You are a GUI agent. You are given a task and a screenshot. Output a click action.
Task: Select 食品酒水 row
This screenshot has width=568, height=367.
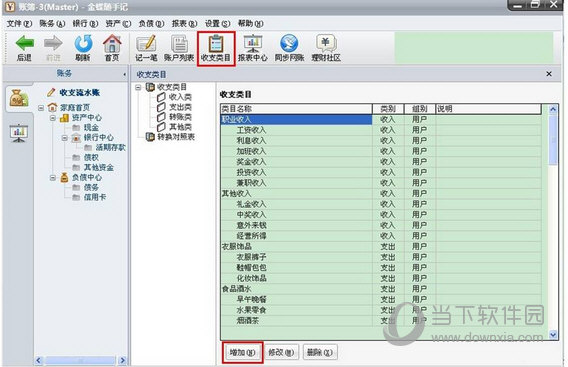tap(381, 289)
